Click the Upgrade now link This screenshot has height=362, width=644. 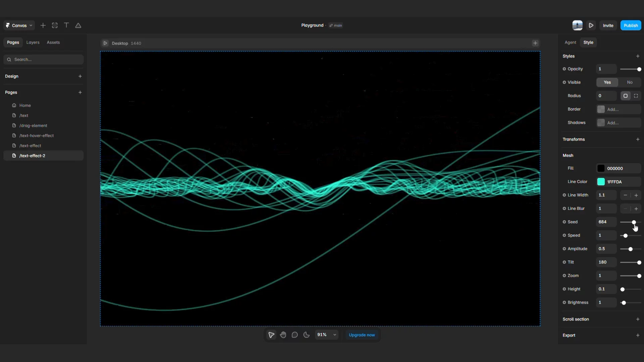tap(362, 335)
